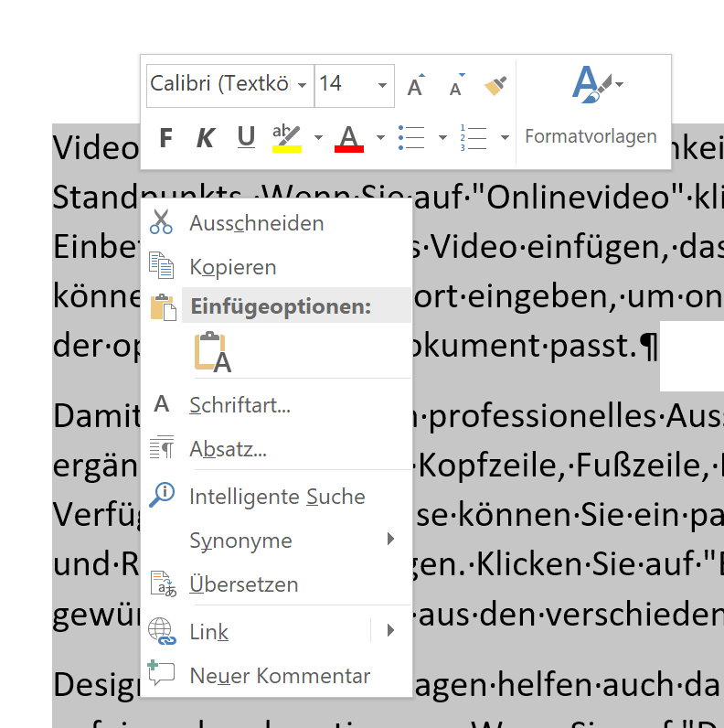Viewport: 724px width, 728px height.
Task: Apply bullet list formatting
Action: point(411,137)
